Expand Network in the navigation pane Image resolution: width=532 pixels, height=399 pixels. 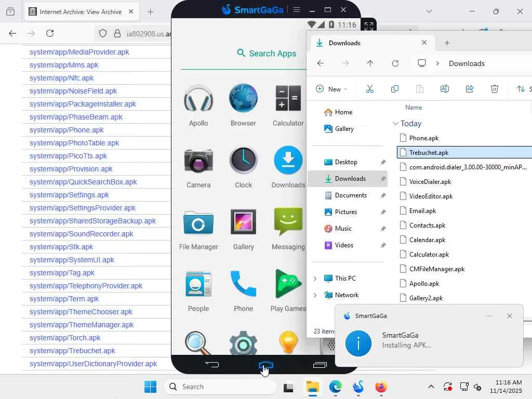pyautogui.click(x=315, y=295)
